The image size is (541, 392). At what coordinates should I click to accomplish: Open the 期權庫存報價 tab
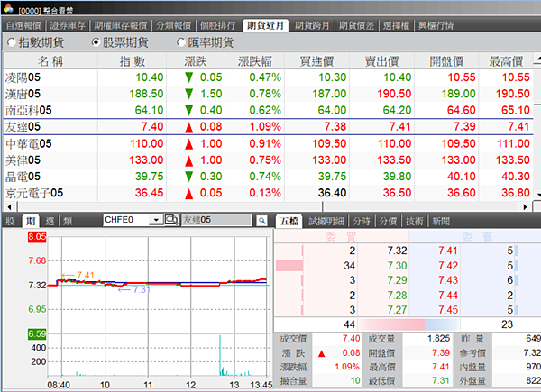click(121, 25)
